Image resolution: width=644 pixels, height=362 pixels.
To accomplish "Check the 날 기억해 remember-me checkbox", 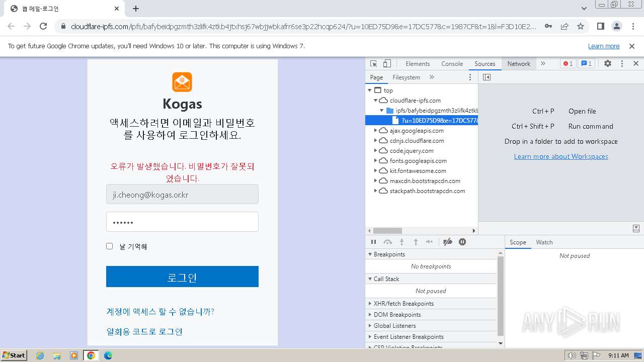I will pos(109,246).
